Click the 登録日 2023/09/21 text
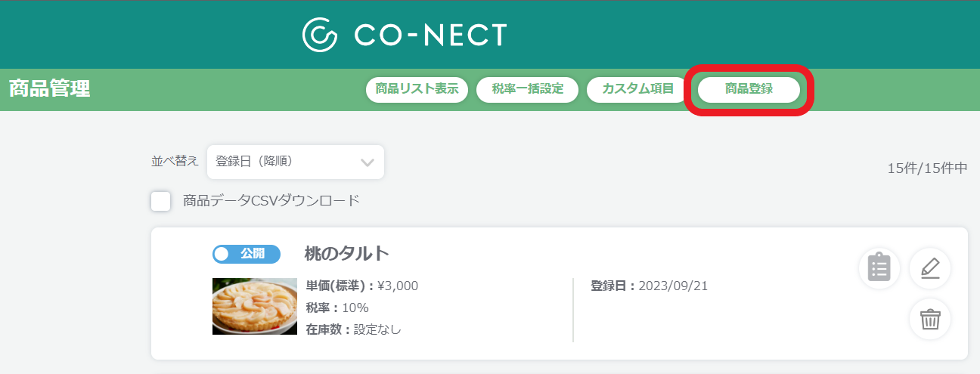The image size is (980, 374). [x=650, y=286]
